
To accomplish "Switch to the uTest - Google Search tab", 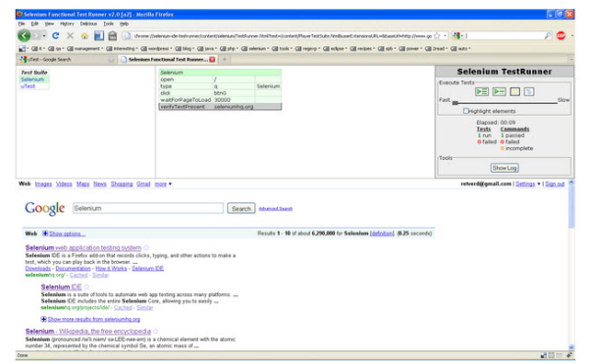I will tap(67, 59).
